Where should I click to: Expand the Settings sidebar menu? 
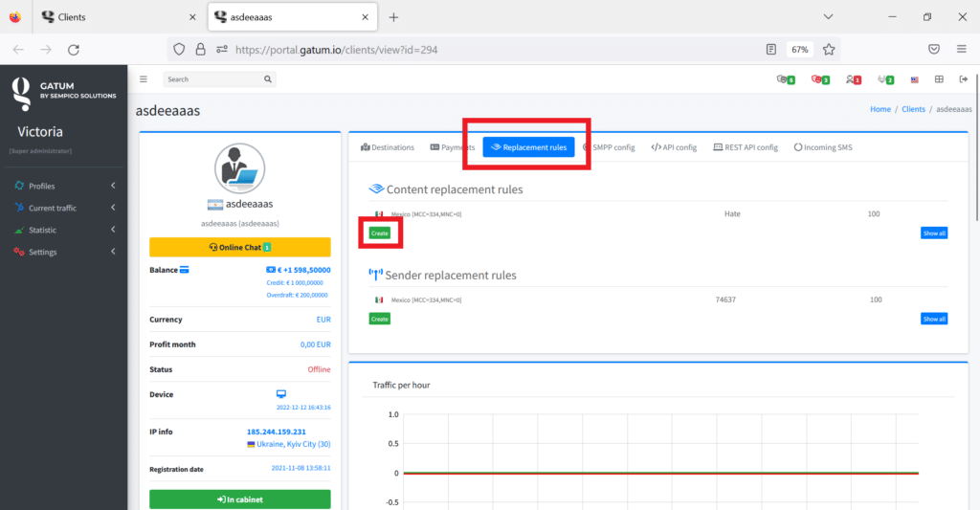pos(64,252)
